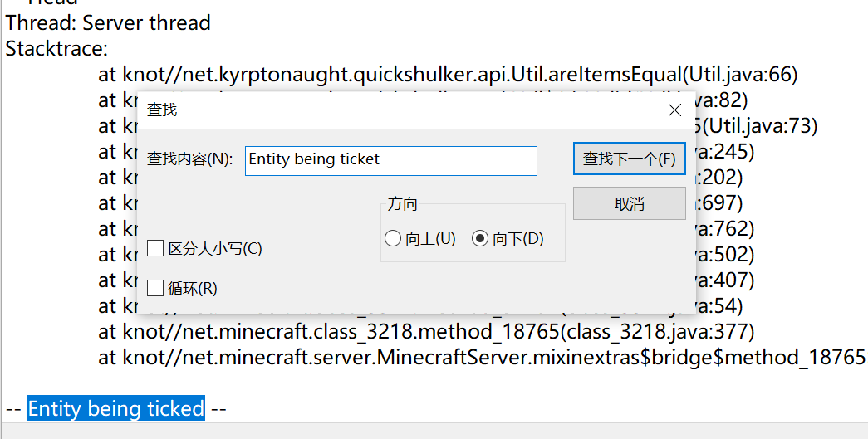Enable the 区分大小写(C) checkbox
This screenshot has height=439, width=868.
[155, 248]
